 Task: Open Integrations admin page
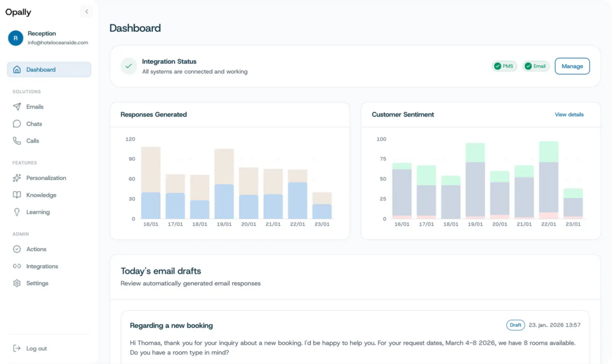(x=42, y=266)
